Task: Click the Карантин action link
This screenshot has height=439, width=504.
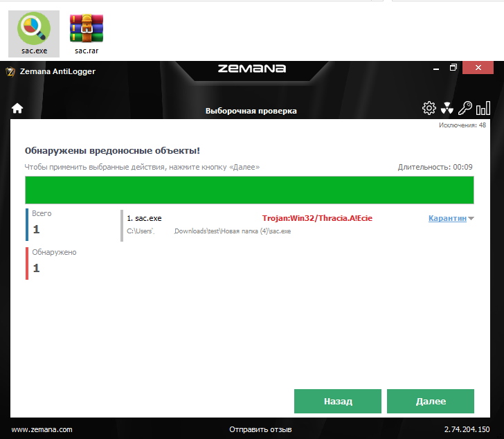Action: (x=447, y=218)
